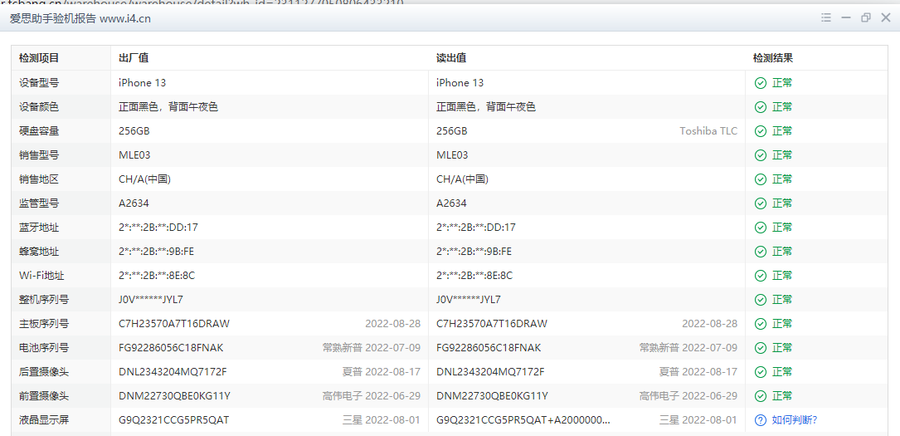The width and height of the screenshot is (900, 436).
Task: Select the 液晶显示屏 row label
Action: [x=44, y=420]
